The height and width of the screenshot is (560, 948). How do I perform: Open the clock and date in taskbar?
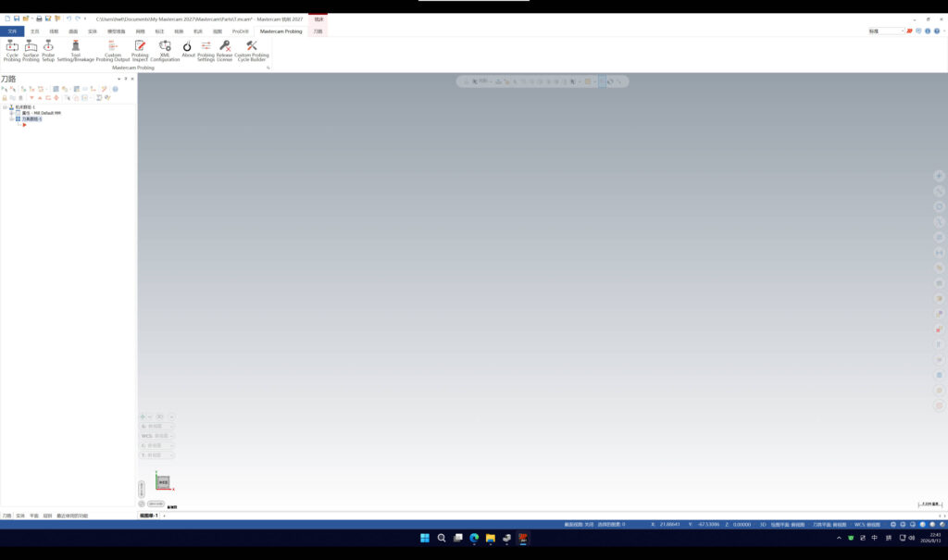931,538
